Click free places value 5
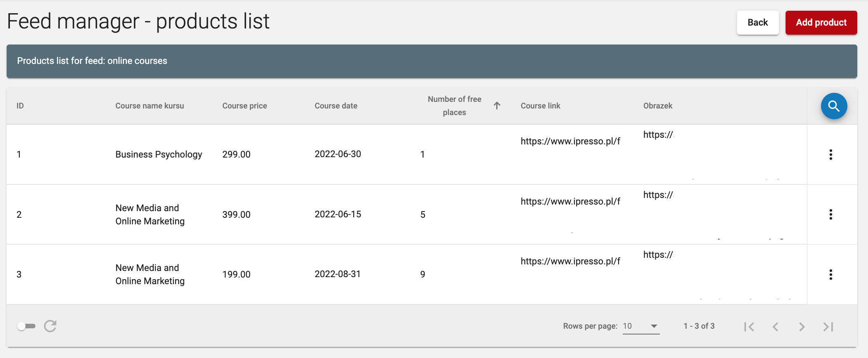 pos(422,215)
